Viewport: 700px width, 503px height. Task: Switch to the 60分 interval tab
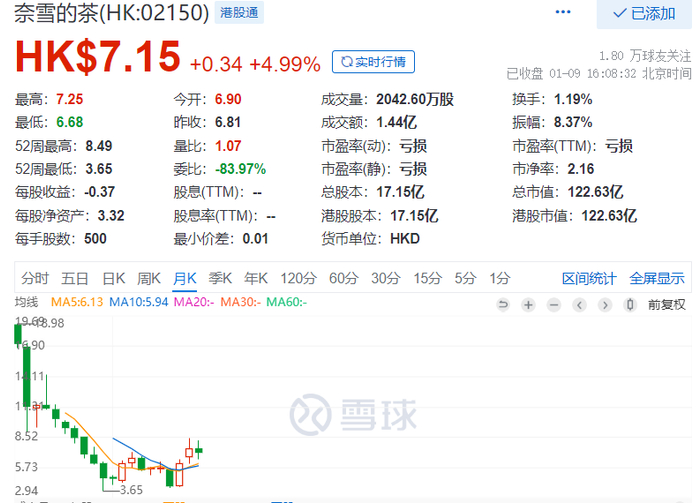(344, 279)
